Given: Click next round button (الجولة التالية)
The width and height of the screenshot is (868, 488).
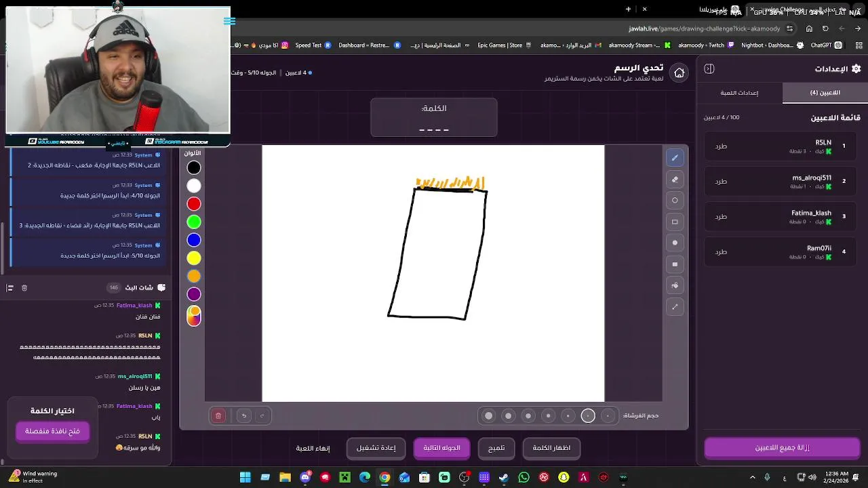Looking at the screenshot, I should pos(442,448).
